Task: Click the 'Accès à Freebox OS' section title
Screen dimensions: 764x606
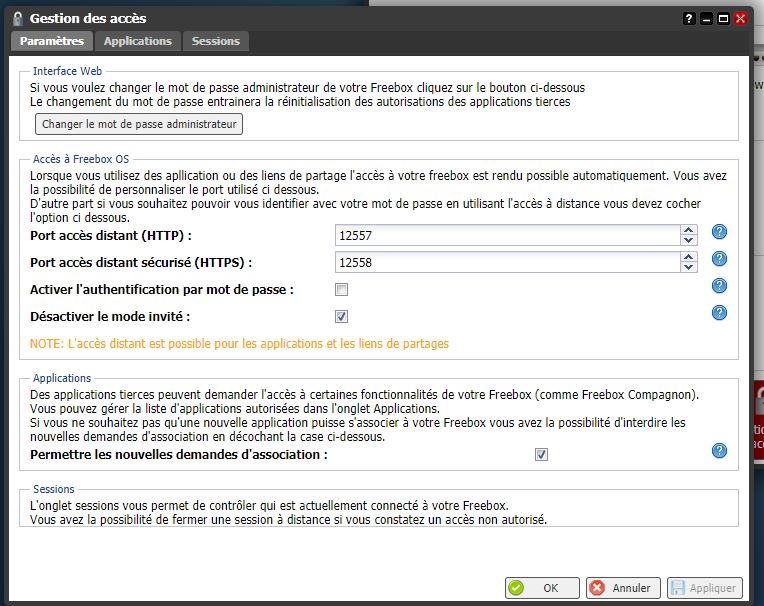Action: point(81,159)
